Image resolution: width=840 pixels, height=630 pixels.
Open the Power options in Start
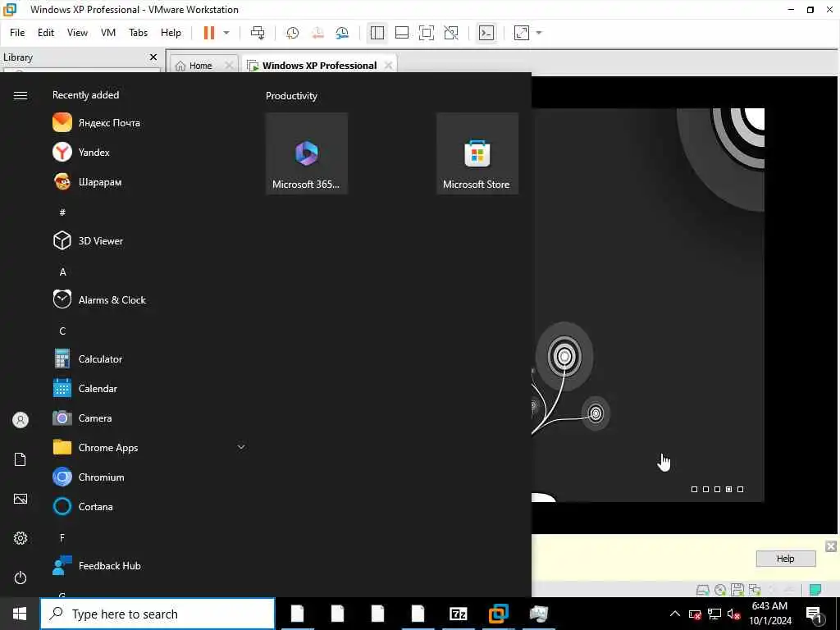(21, 577)
